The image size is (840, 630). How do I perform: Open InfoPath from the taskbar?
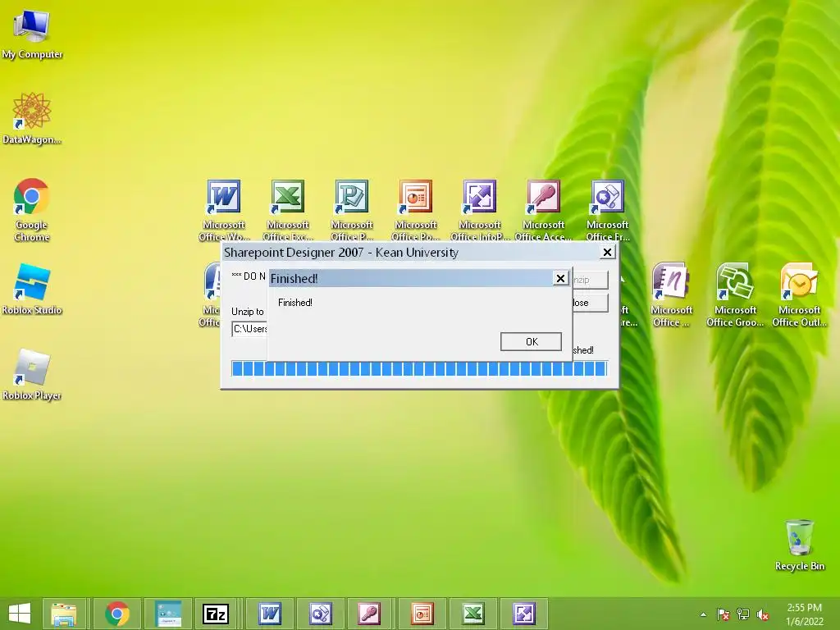click(x=524, y=614)
